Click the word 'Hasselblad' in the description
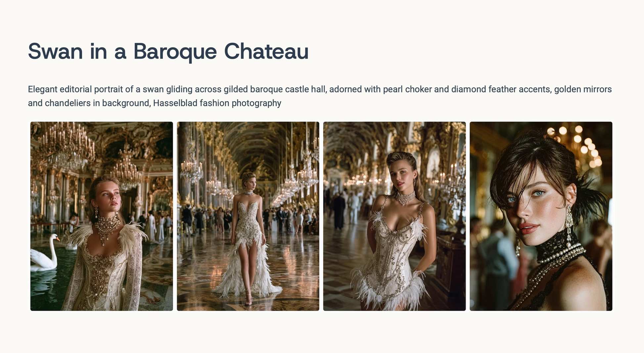The height and width of the screenshot is (353, 644). [x=175, y=103]
